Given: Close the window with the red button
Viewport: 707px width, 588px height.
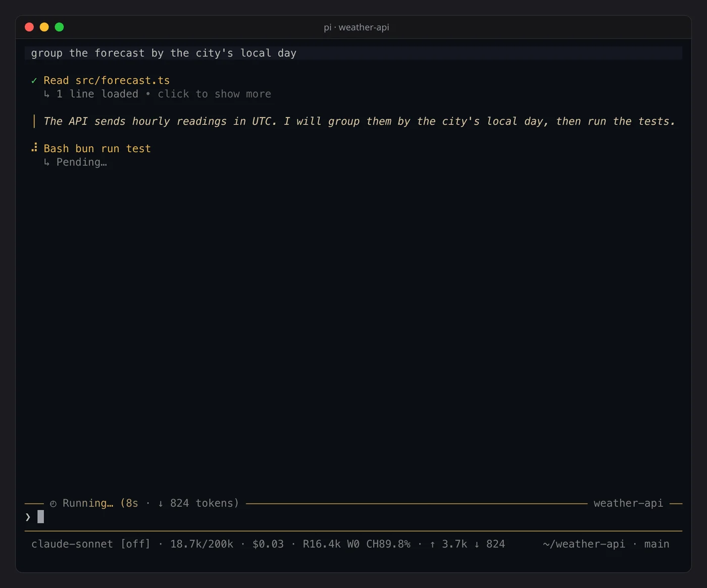Looking at the screenshot, I should click(29, 27).
